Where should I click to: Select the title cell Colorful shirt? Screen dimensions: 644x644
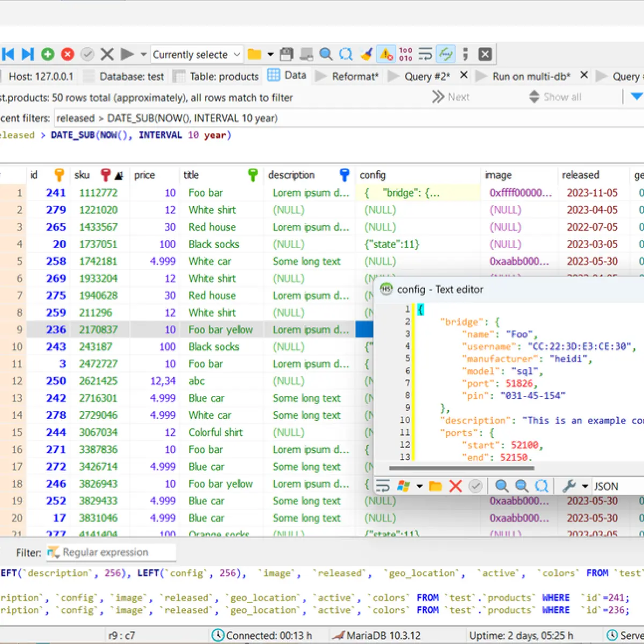tap(222, 433)
